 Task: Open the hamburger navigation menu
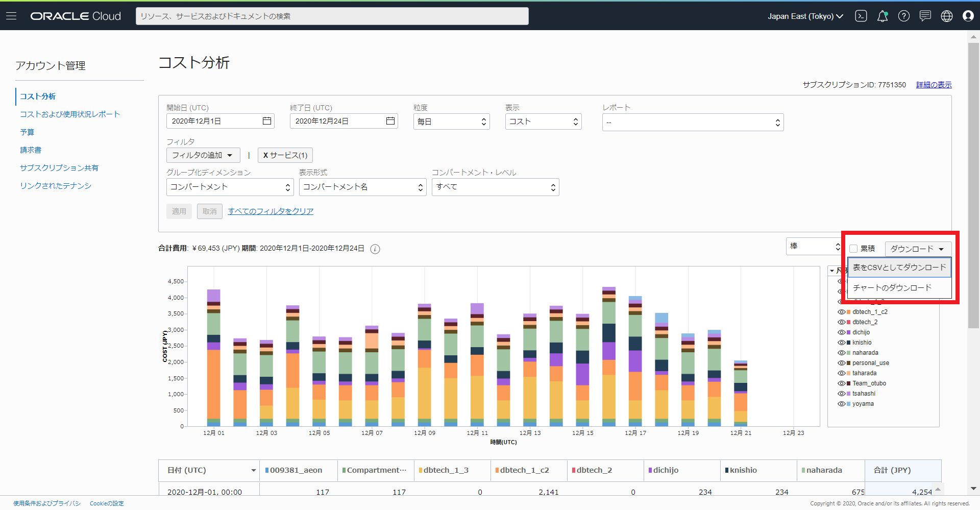(11, 16)
